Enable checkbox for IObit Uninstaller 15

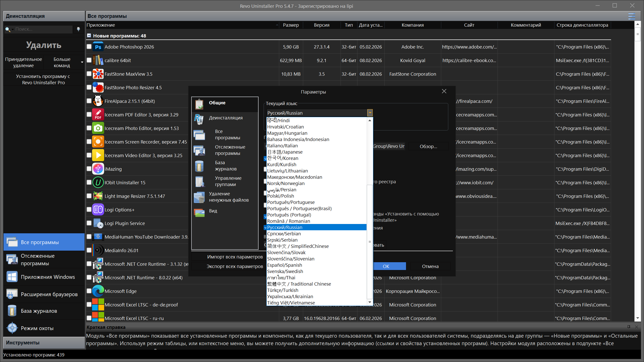point(89,183)
